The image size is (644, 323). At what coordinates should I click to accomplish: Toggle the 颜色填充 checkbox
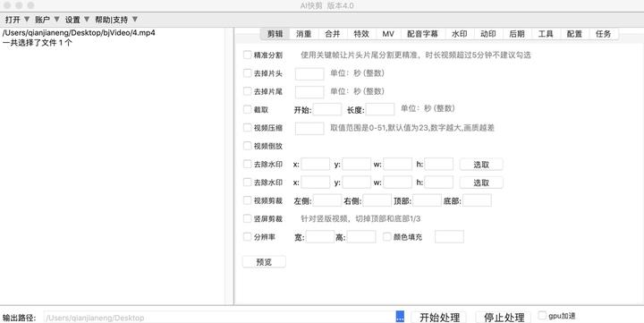[387, 237]
